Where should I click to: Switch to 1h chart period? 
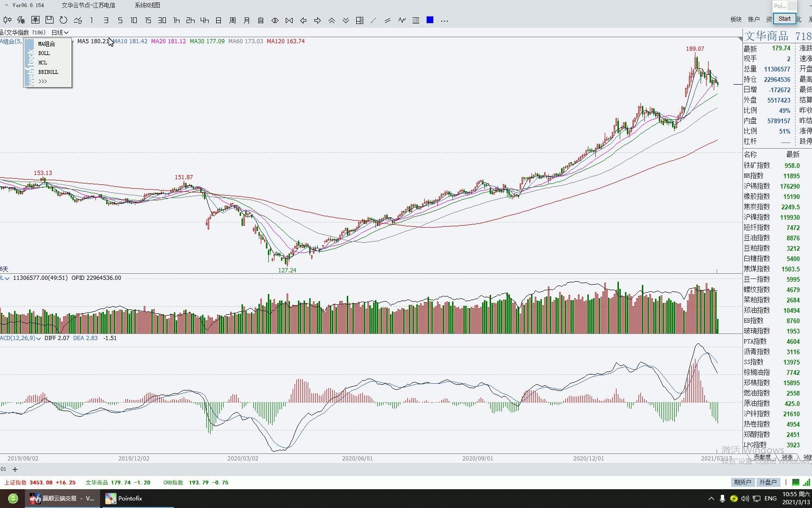176,20
